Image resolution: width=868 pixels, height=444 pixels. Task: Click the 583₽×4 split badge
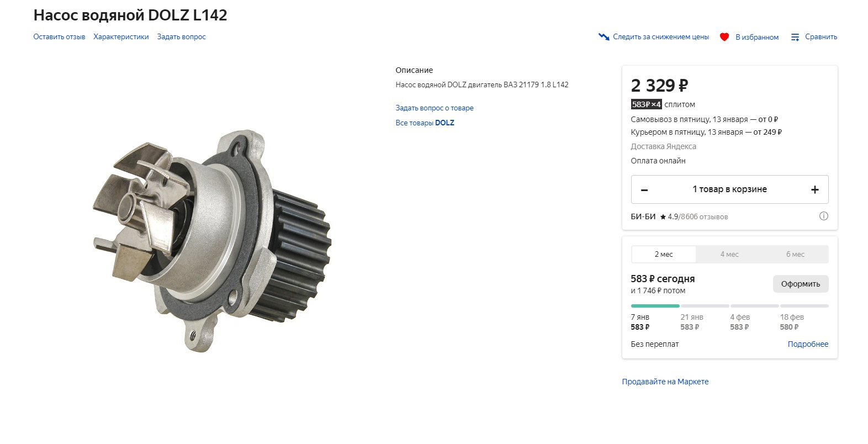click(x=646, y=104)
